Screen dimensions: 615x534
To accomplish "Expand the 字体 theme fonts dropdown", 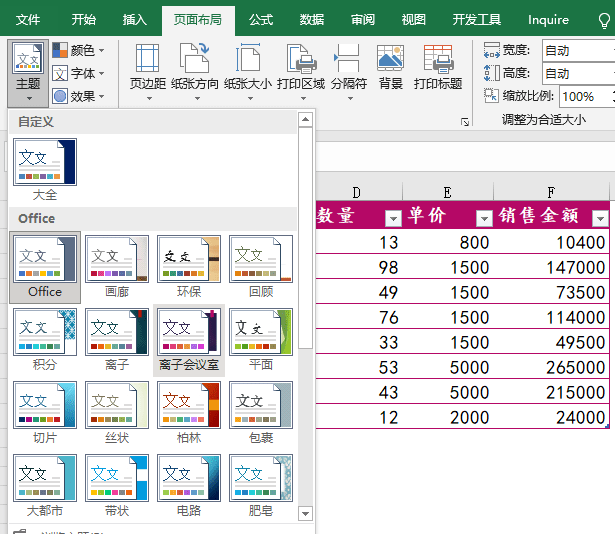I will click(x=78, y=73).
